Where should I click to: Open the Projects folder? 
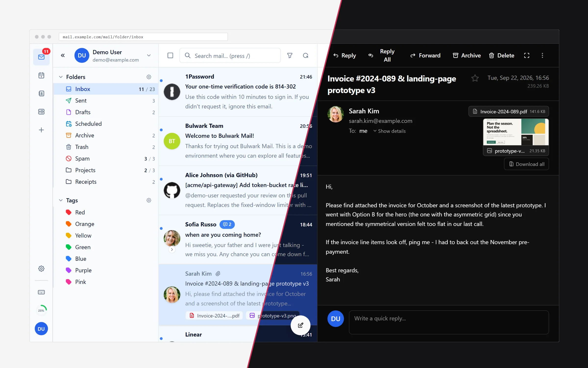click(x=106, y=170)
